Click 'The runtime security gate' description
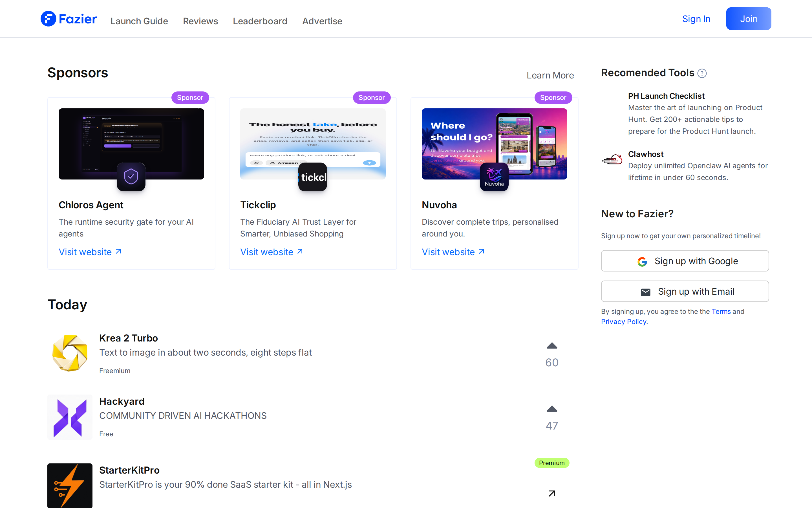The height and width of the screenshot is (508, 812). pos(126,228)
